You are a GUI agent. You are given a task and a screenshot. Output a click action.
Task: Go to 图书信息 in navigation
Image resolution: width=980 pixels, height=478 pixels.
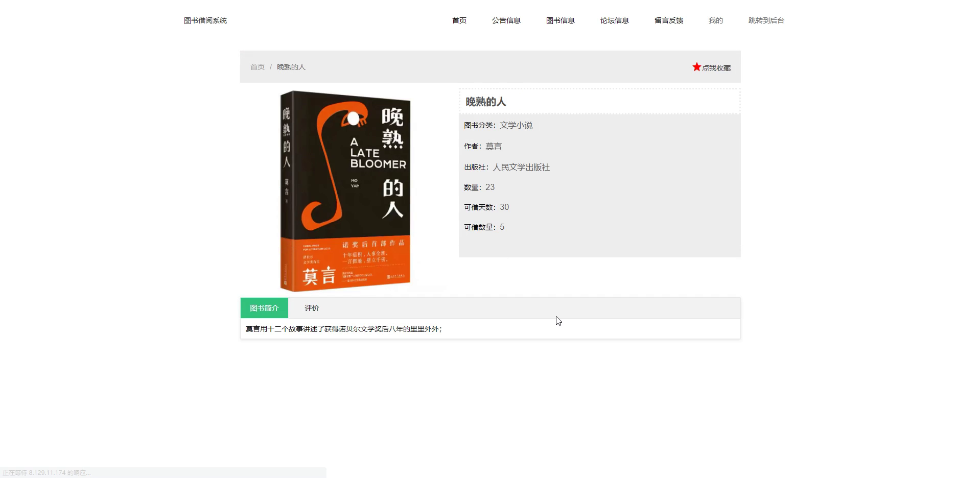[560, 20]
